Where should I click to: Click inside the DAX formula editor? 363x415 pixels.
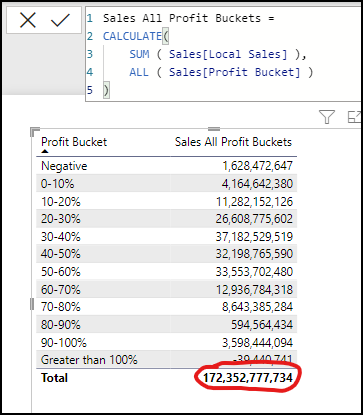click(223, 54)
